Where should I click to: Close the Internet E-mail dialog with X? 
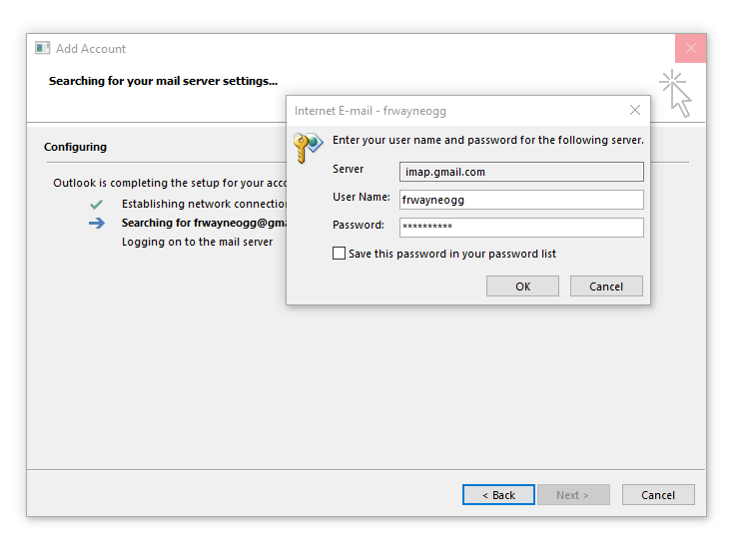click(635, 111)
